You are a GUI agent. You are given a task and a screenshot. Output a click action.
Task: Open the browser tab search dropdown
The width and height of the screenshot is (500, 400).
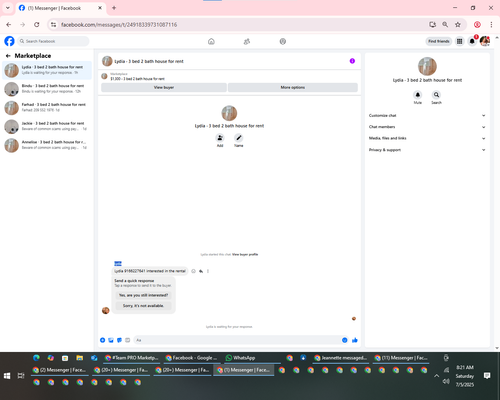tap(8, 8)
